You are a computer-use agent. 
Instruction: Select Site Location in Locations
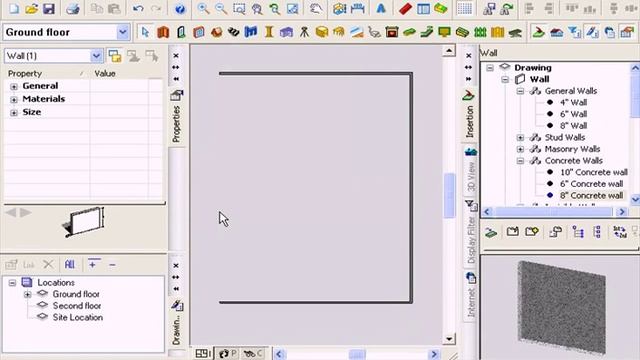tap(78, 318)
